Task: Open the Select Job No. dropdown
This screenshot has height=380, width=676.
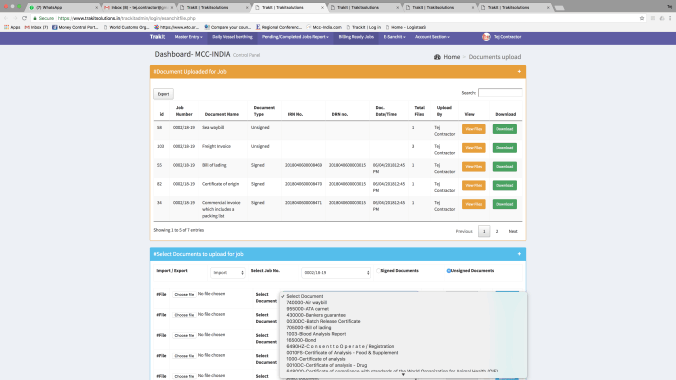Action: click(x=335, y=273)
